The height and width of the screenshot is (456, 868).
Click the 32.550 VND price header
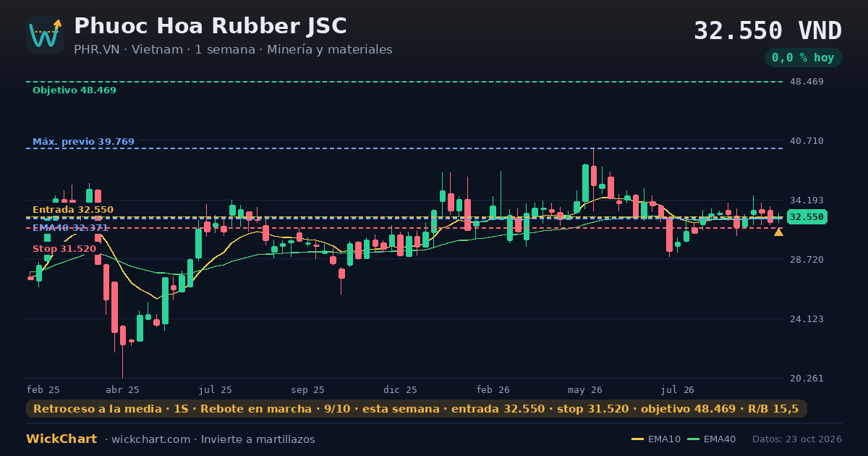pos(767,31)
